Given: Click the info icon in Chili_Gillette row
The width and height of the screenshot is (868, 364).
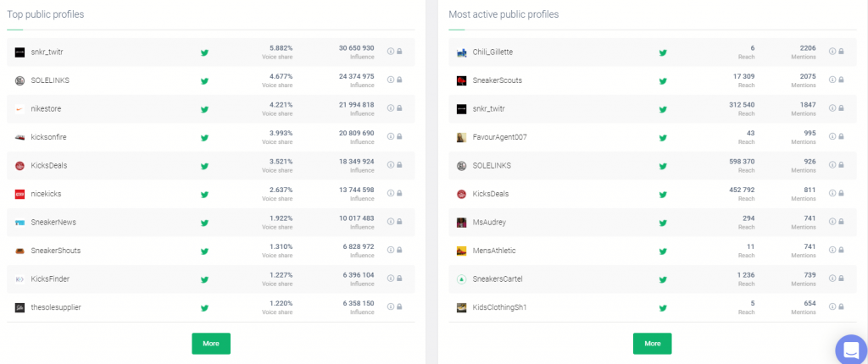Looking at the screenshot, I should pyautogui.click(x=832, y=52).
